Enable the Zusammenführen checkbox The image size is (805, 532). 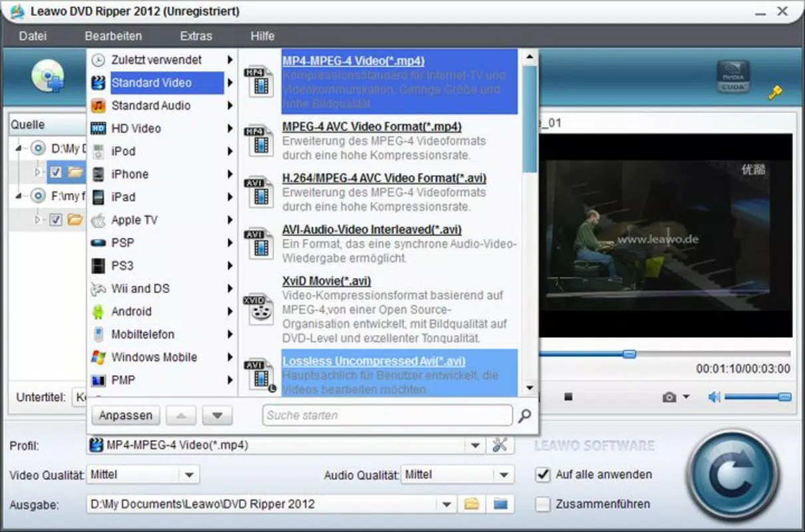pos(544,504)
